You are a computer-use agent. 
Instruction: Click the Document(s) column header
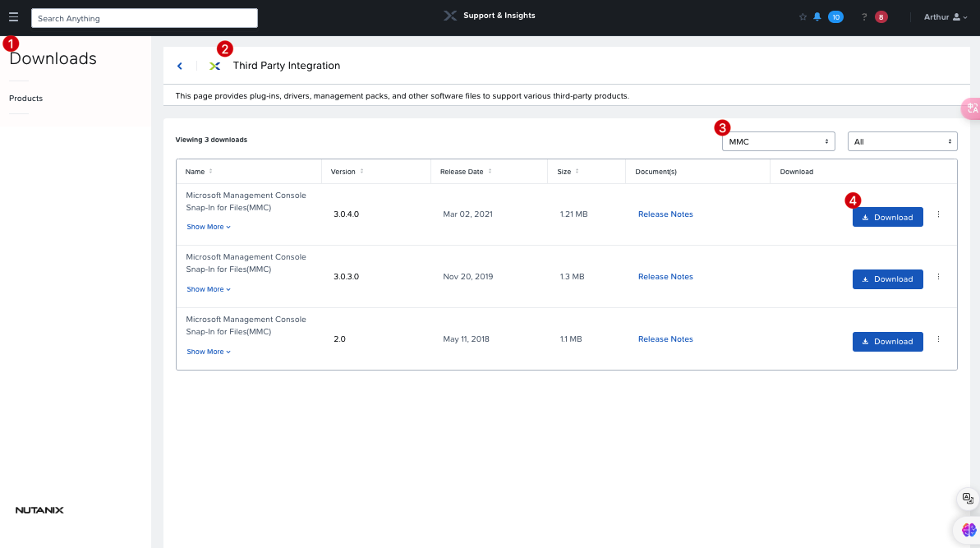(x=656, y=171)
